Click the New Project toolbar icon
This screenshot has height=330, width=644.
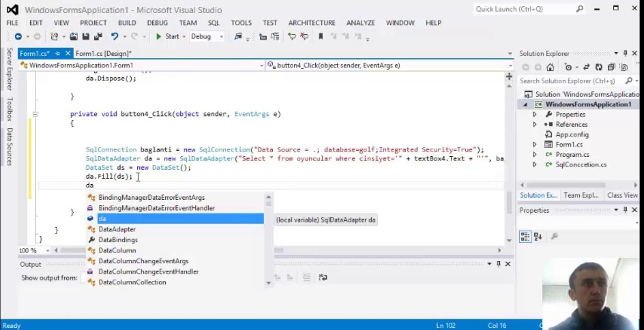tap(54, 37)
